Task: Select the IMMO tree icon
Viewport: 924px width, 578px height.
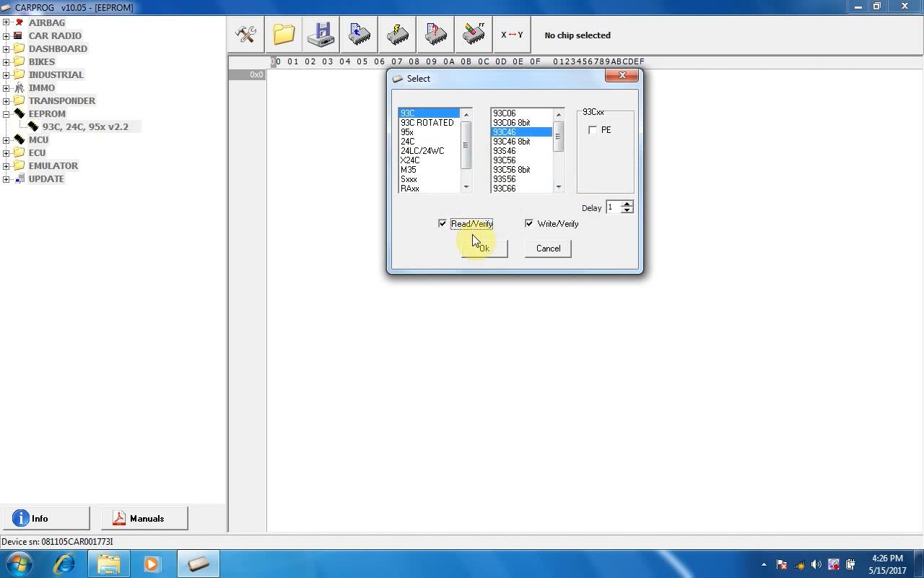Action: [x=19, y=87]
